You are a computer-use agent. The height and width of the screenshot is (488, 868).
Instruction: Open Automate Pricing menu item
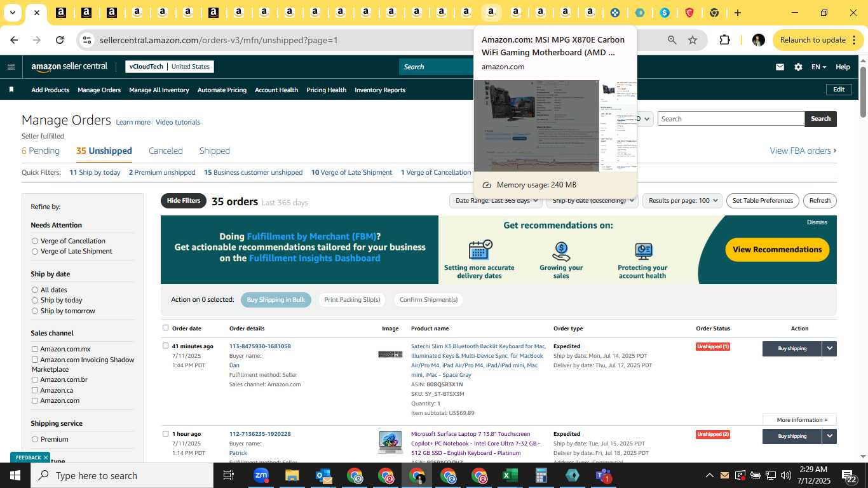[x=222, y=90]
